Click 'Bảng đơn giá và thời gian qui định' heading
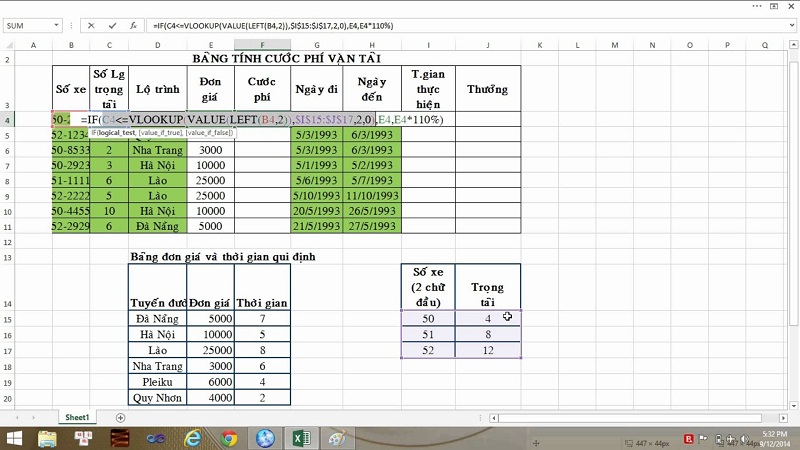800x450 pixels. [x=222, y=257]
